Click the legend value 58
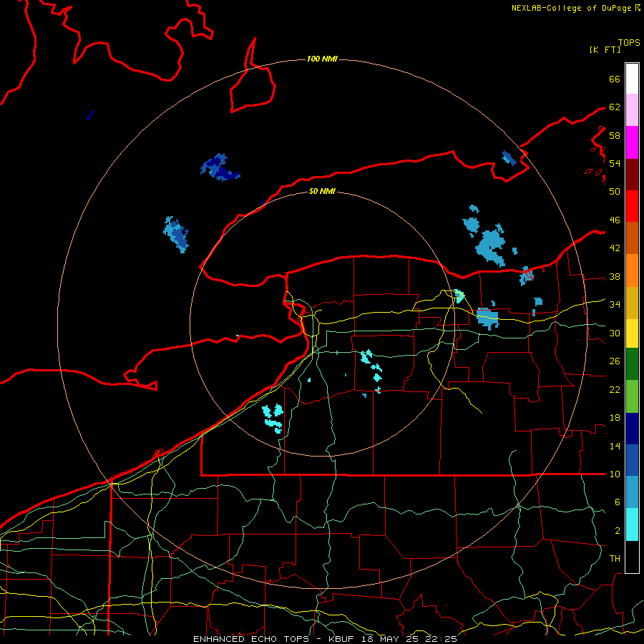Image resolution: width=644 pixels, height=644 pixels. pos(615,135)
